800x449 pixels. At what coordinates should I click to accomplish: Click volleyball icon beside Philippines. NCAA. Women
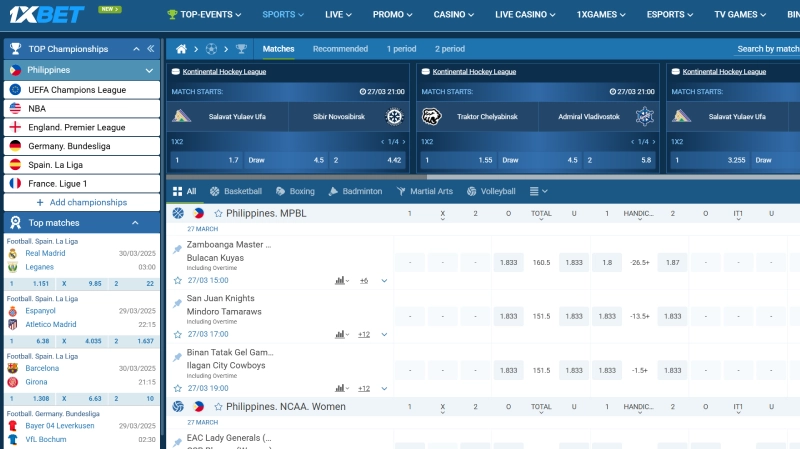pos(178,407)
